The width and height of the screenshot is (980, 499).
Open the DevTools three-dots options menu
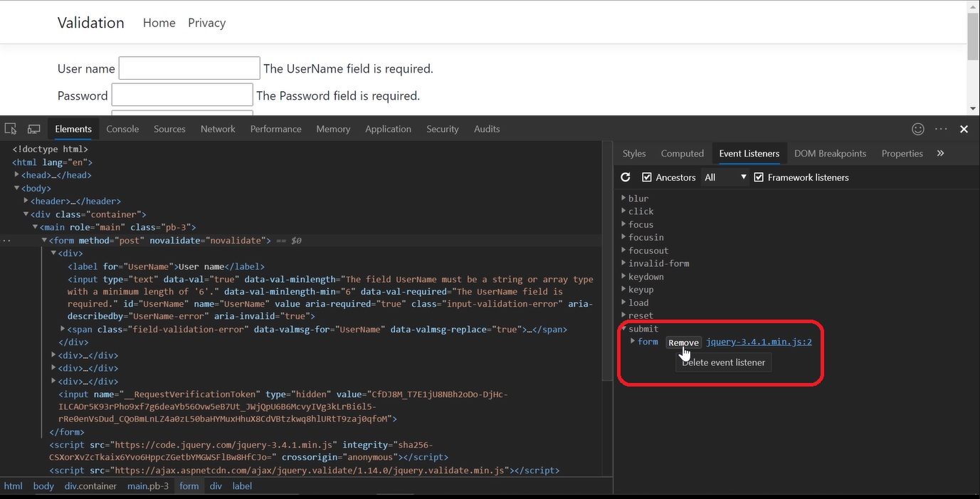(941, 129)
